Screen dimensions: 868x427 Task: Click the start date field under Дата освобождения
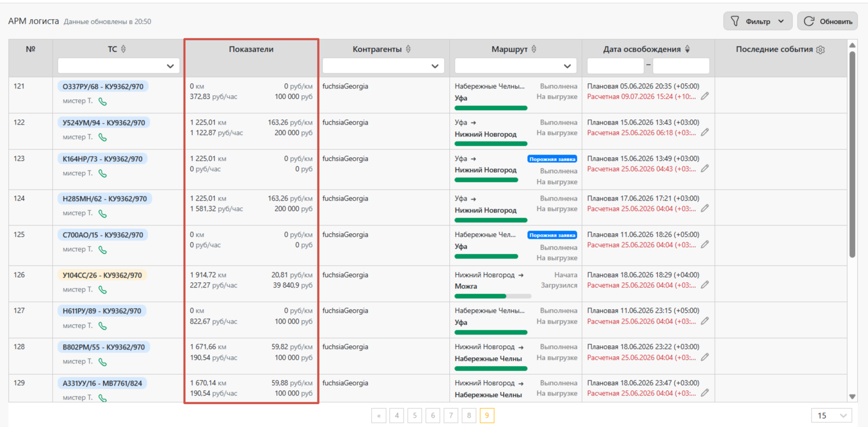pyautogui.click(x=615, y=66)
